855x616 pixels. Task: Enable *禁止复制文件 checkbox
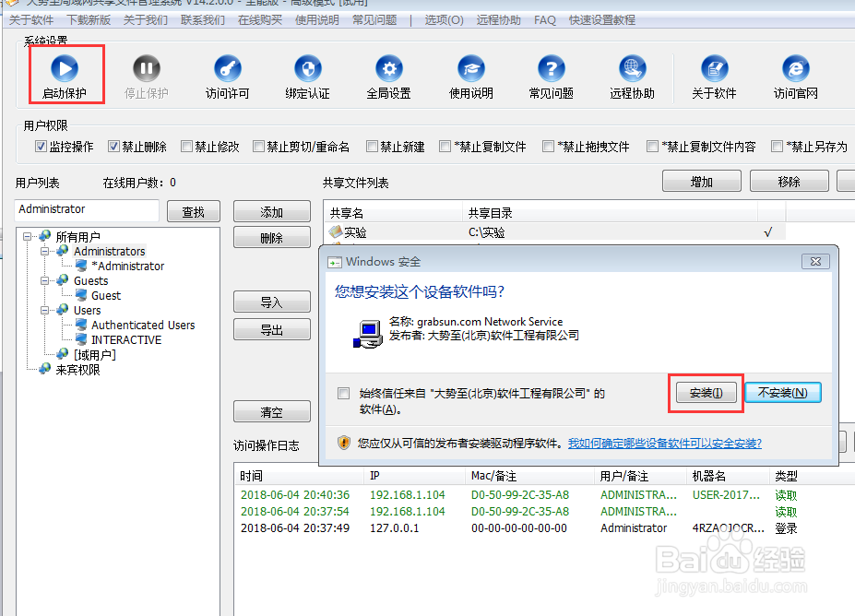click(445, 146)
